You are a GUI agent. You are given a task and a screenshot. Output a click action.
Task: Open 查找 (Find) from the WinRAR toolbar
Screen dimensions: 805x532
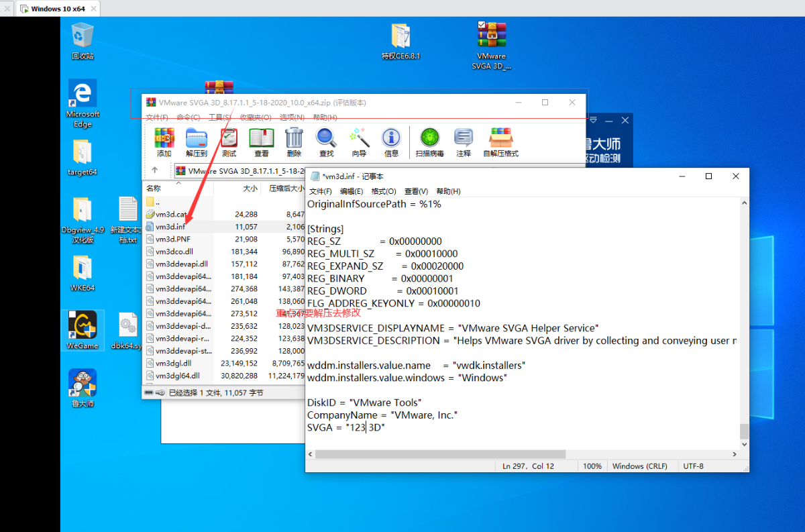pyautogui.click(x=326, y=143)
